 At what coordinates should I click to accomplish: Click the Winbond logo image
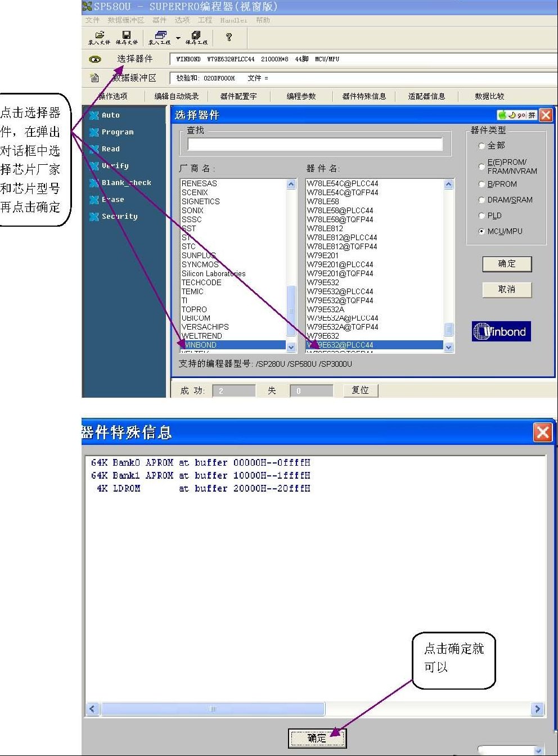click(501, 331)
